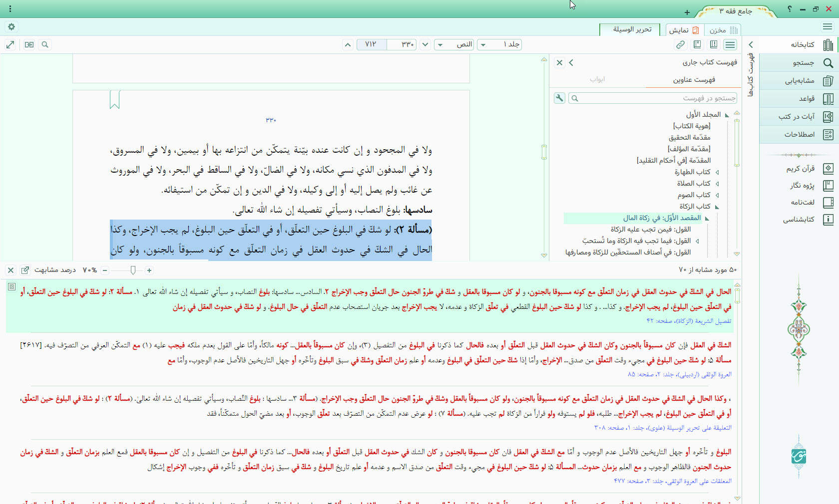Click the link chain icon

(x=680, y=44)
